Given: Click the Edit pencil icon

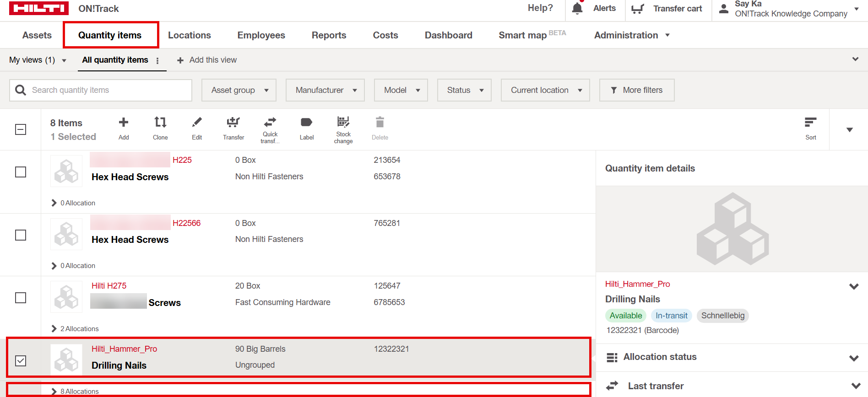Looking at the screenshot, I should coord(197,123).
